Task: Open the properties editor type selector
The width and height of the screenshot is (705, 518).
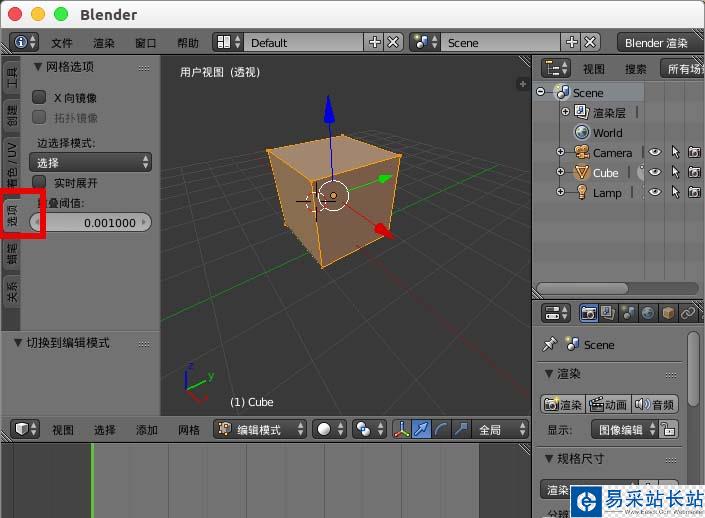Action: (556, 313)
